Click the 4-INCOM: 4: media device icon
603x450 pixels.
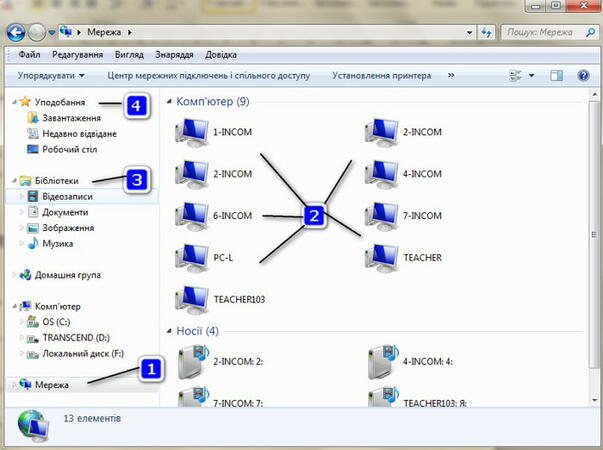[x=385, y=362]
